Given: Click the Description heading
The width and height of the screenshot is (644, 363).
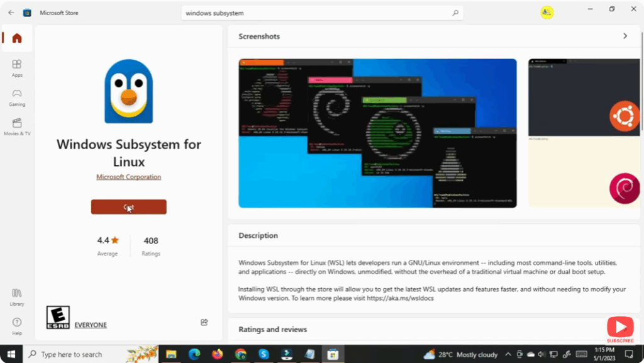Looking at the screenshot, I should click(258, 235).
